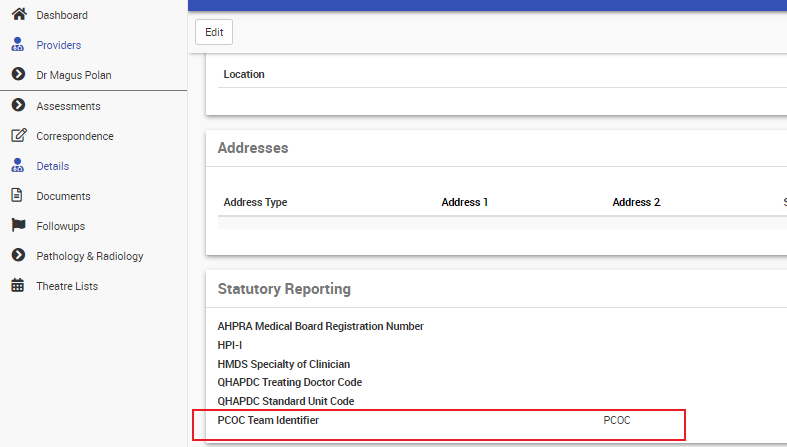This screenshot has height=447, width=787.
Task: Click the Address 2 column header
Action: (x=636, y=202)
